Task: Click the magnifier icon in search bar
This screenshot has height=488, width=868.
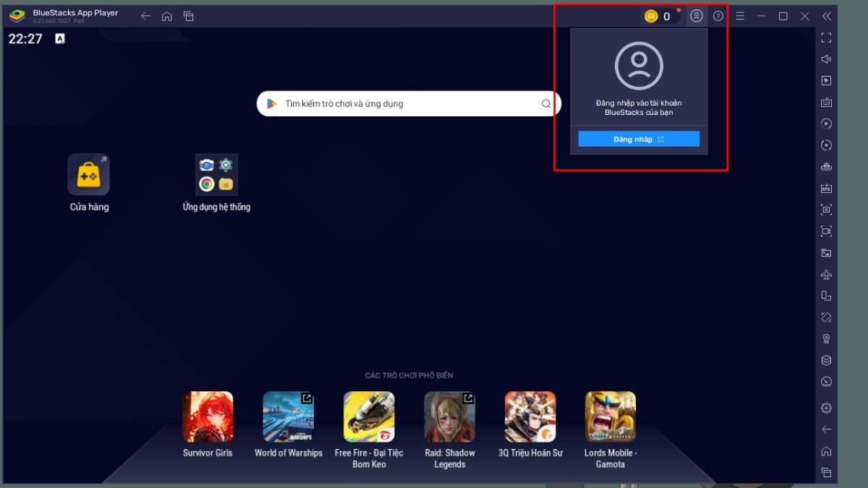Action: point(546,103)
